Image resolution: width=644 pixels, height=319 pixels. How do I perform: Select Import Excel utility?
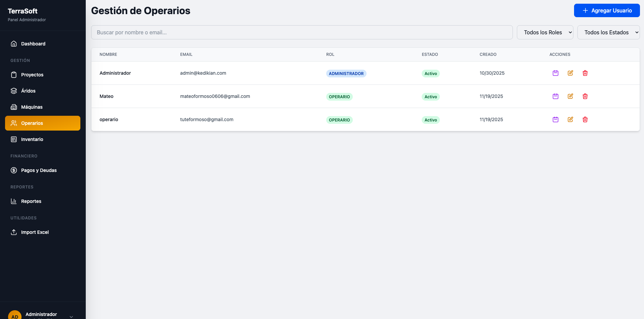click(35, 232)
